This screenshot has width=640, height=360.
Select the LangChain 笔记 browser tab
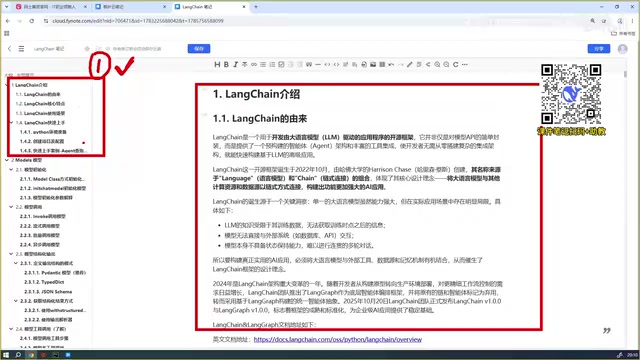tap(210, 7)
